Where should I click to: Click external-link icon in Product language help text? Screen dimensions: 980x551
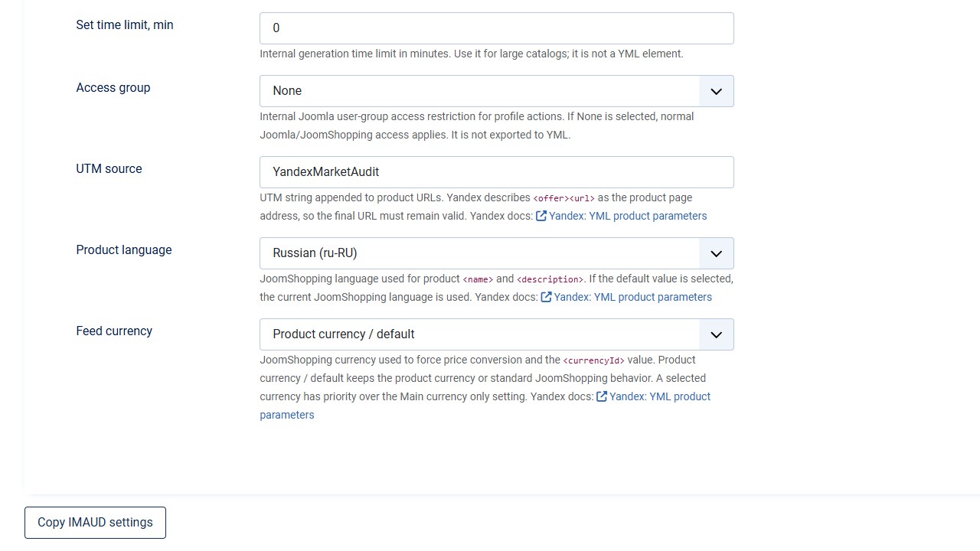click(x=547, y=297)
